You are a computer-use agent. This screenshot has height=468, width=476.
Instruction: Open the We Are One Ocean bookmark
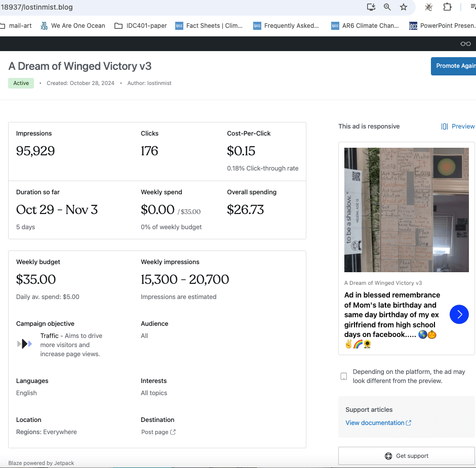[x=72, y=26]
